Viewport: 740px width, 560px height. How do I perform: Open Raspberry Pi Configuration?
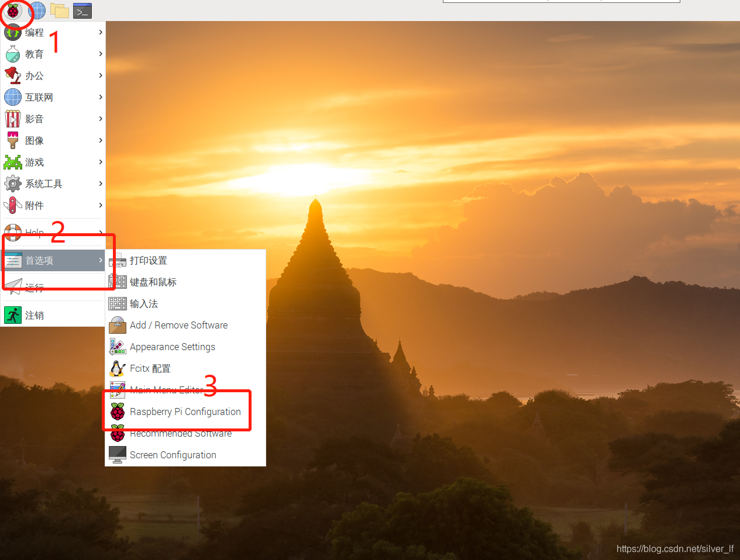[185, 412]
